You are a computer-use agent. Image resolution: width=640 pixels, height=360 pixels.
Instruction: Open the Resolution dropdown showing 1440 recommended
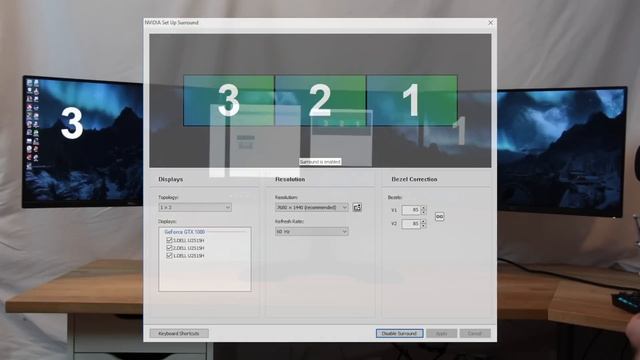[312, 207]
